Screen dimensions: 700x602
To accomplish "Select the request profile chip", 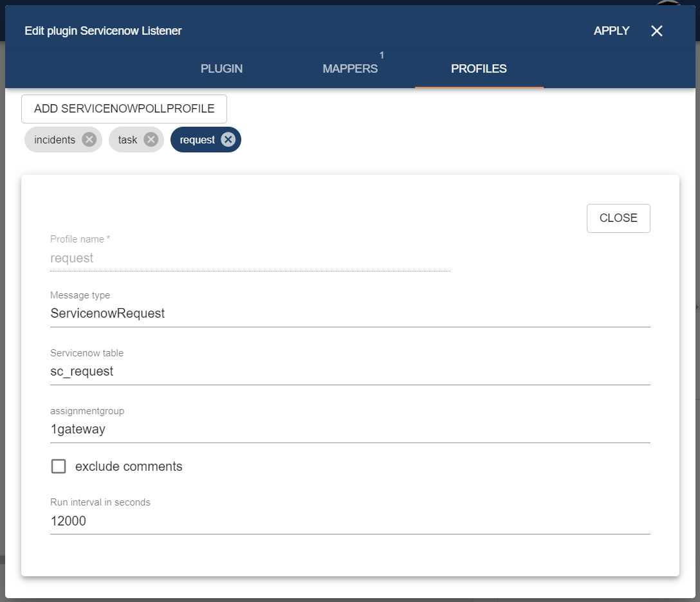I will [197, 140].
